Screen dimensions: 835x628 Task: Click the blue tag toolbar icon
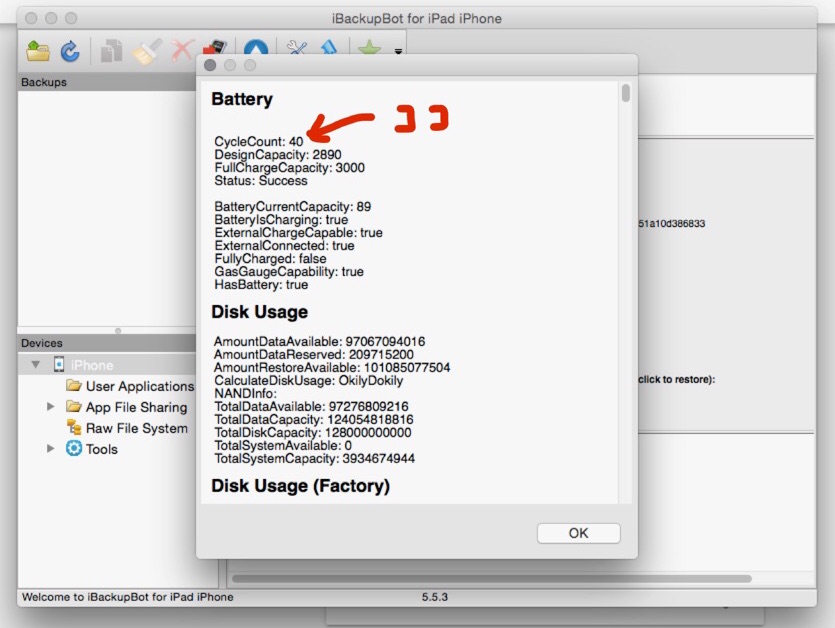329,47
